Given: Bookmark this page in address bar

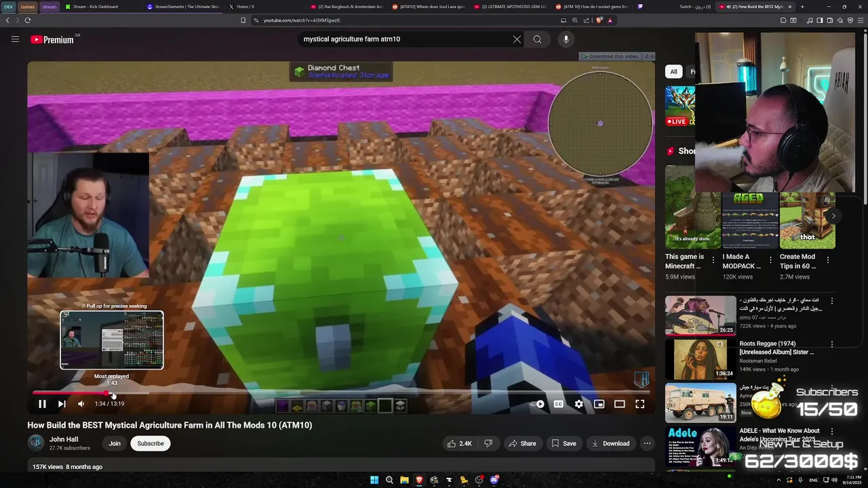Looking at the screenshot, I should click(x=243, y=20).
